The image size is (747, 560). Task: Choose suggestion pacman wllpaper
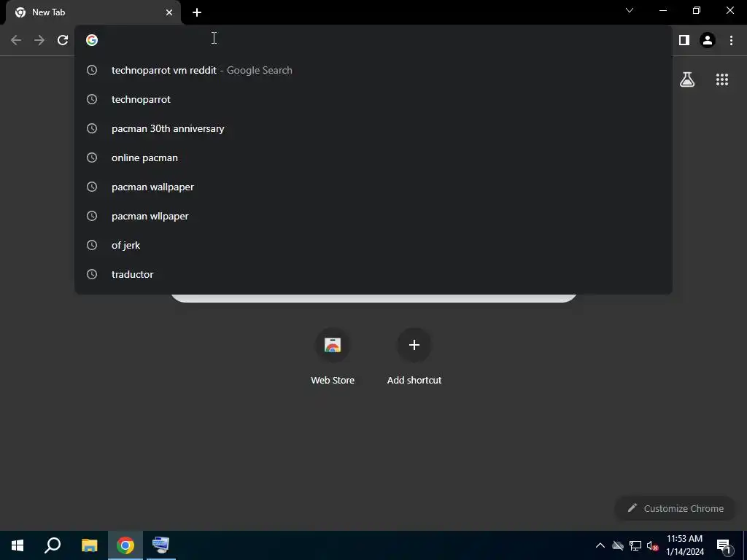pyautogui.click(x=373, y=216)
